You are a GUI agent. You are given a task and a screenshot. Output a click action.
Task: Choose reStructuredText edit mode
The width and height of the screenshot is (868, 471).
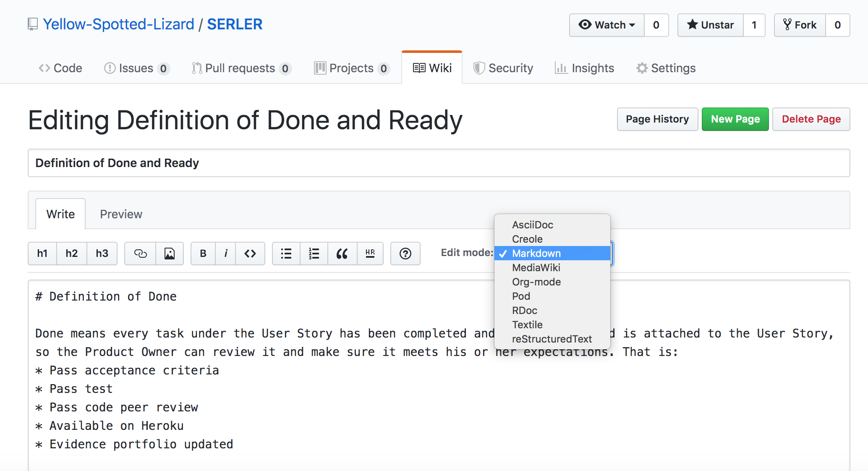tap(552, 339)
